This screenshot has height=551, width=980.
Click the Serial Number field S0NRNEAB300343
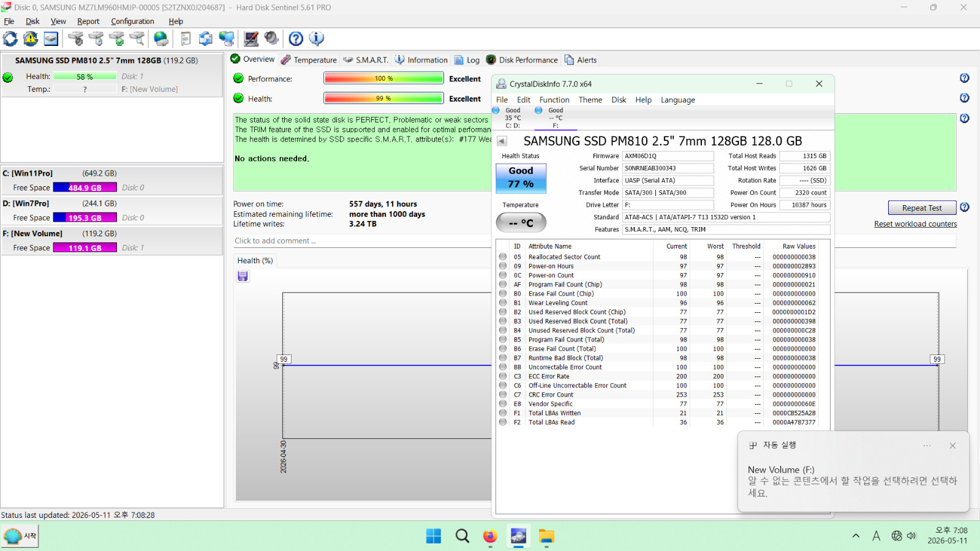pyautogui.click(x=668, y=168)
